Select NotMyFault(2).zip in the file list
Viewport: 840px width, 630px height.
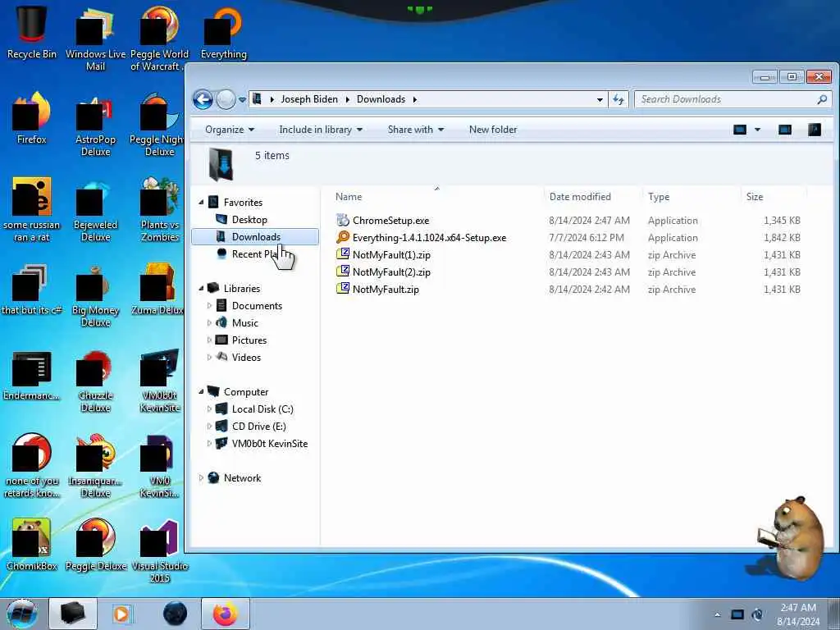point(391,272)
